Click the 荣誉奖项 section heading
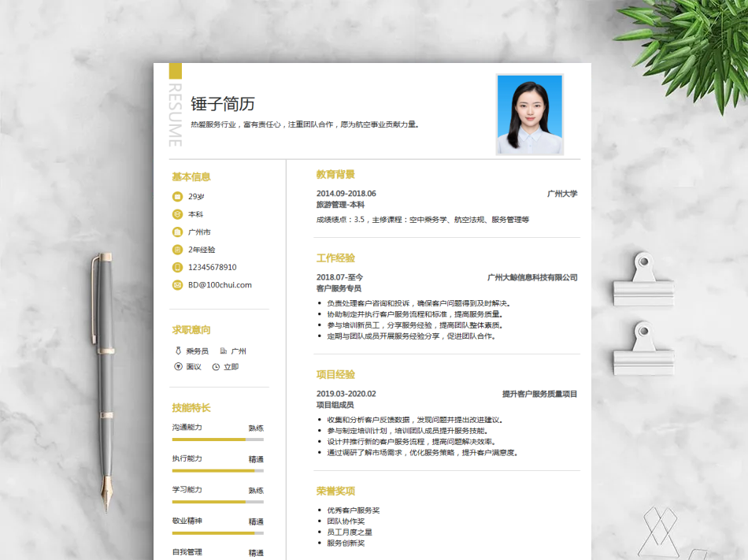748x560 pixels. click(x=336, y=491)
